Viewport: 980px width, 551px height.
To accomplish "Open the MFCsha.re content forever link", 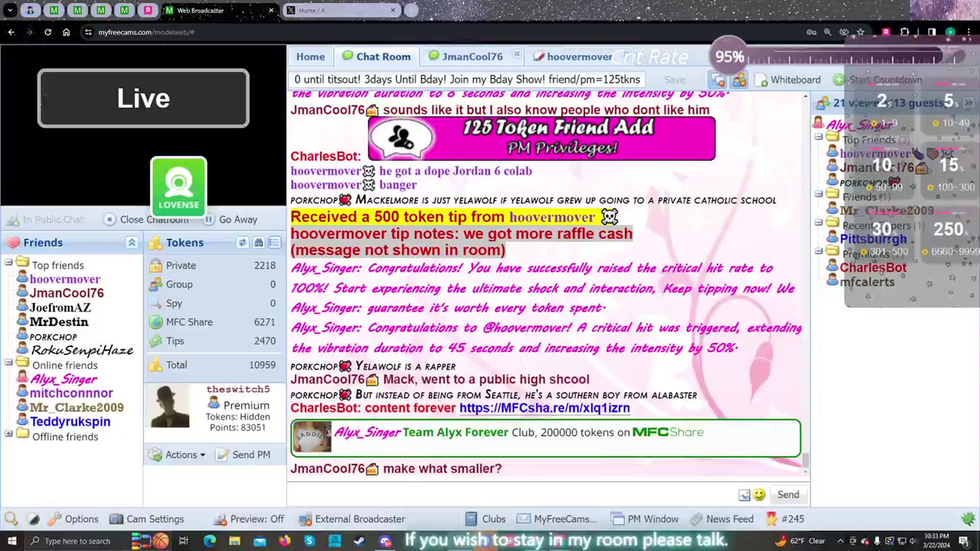I will 544,408.
